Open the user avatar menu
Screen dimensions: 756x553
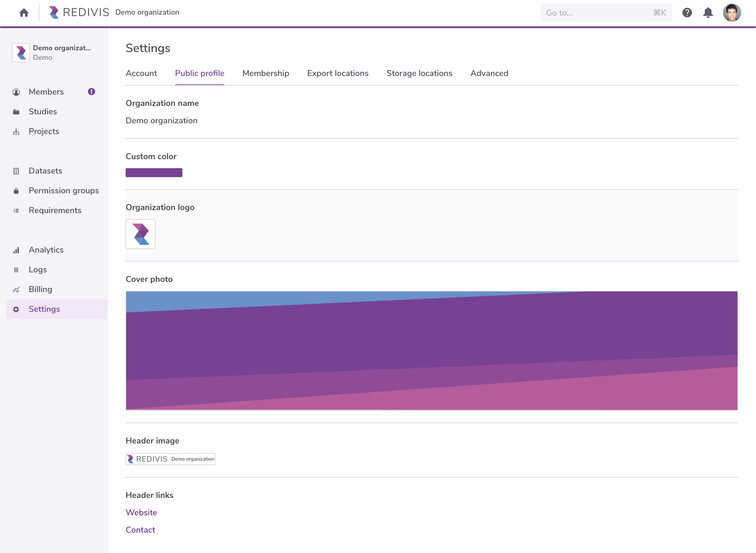point(732,13)
